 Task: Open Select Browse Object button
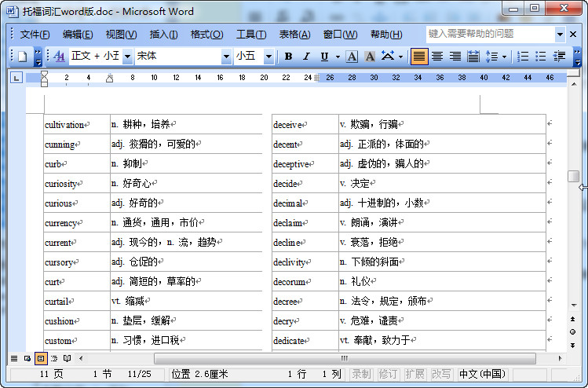572,331
